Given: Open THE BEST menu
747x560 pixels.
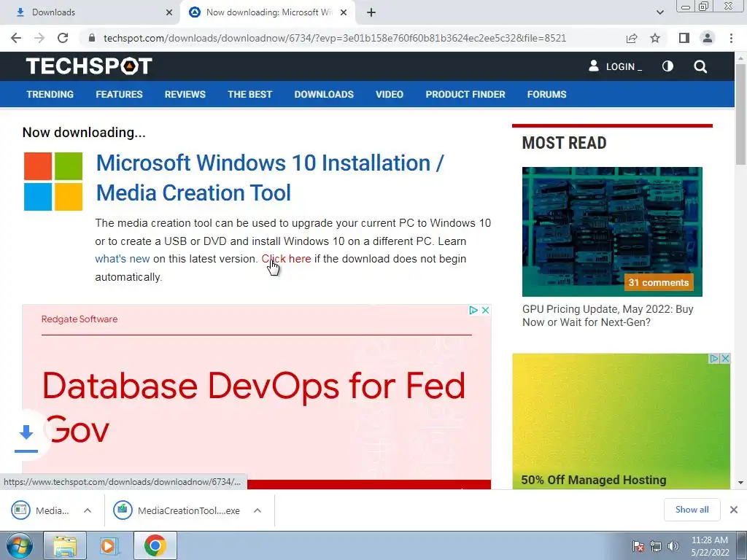Looking at the screenshot, I should click(249, 94).
